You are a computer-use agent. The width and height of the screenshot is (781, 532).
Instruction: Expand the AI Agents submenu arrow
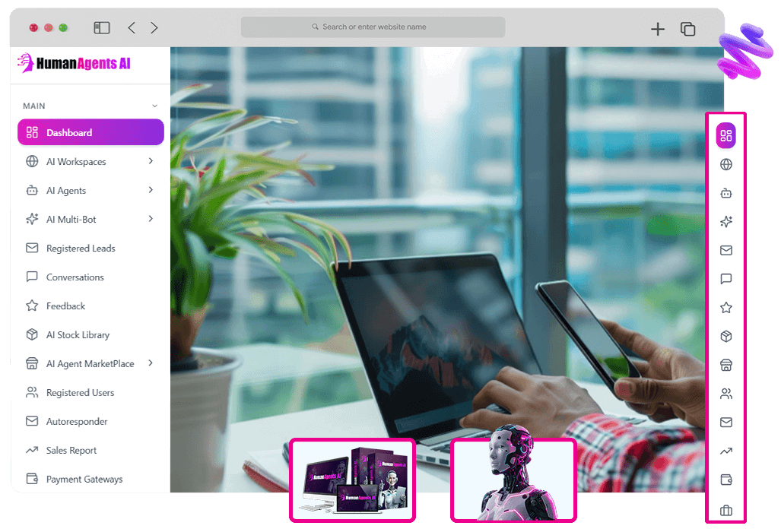point(151,190)
